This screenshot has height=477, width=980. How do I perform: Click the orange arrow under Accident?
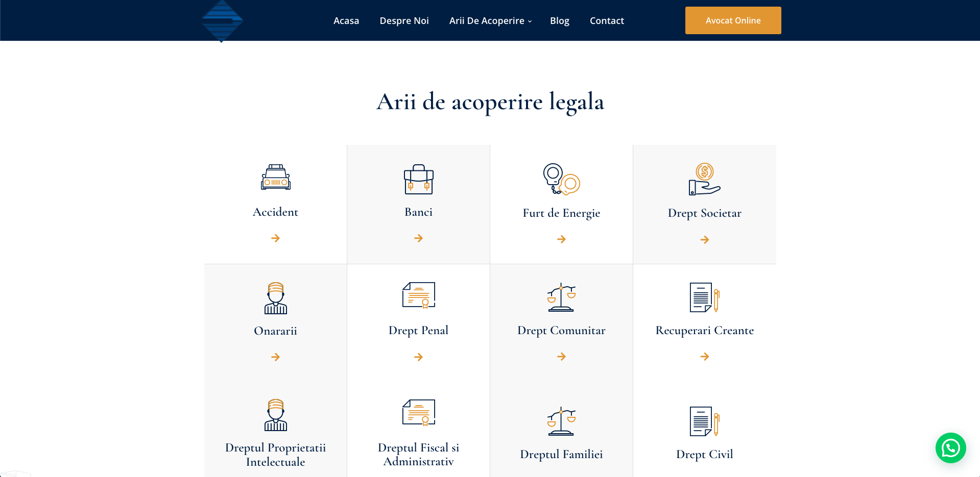point(275,238)
